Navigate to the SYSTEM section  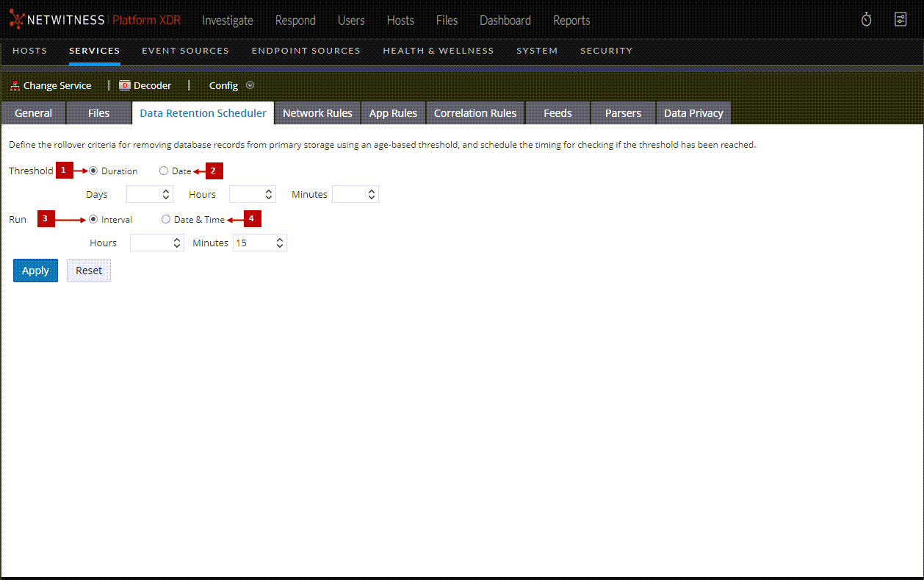537,50
